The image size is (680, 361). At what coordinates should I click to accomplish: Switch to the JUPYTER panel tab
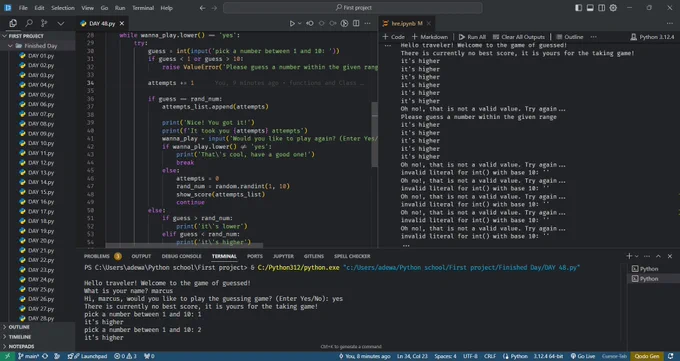(x=283, y=256)
